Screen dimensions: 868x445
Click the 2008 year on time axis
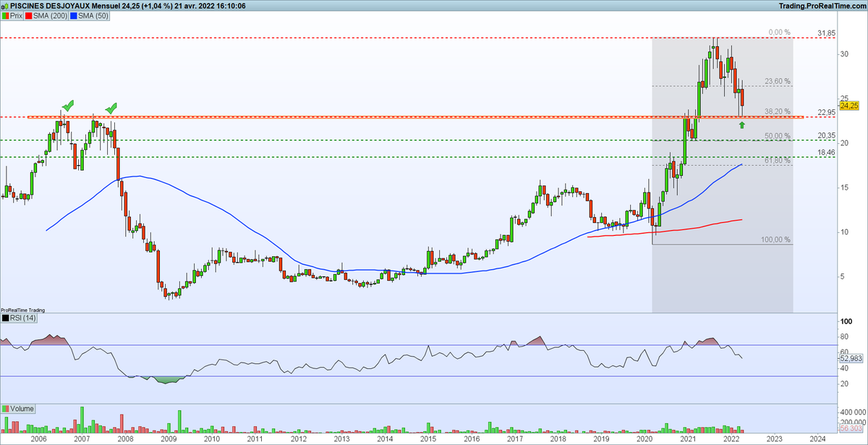click(124, 439)
